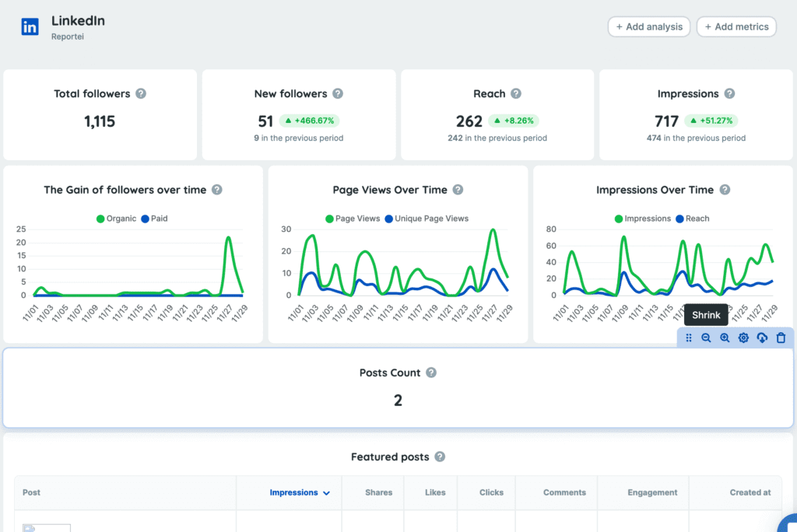This screenshot has height=532, width=797.
Task: Open settings for the Impressions Over Time widget
Action: pyautogui.click(x=743, y=338)
